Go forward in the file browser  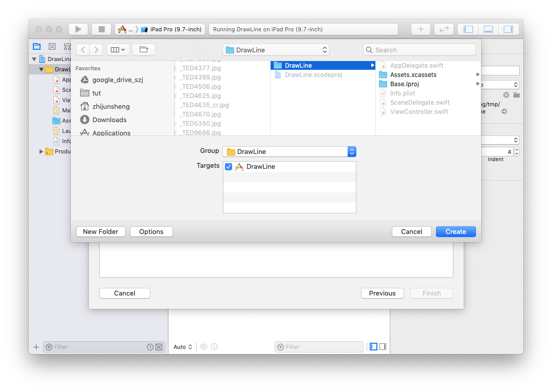tap(96, 50)
